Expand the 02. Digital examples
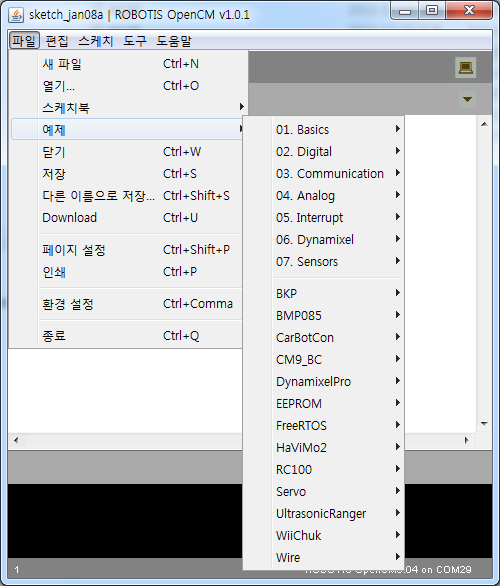The image size is (500, 586). point(324,152)
